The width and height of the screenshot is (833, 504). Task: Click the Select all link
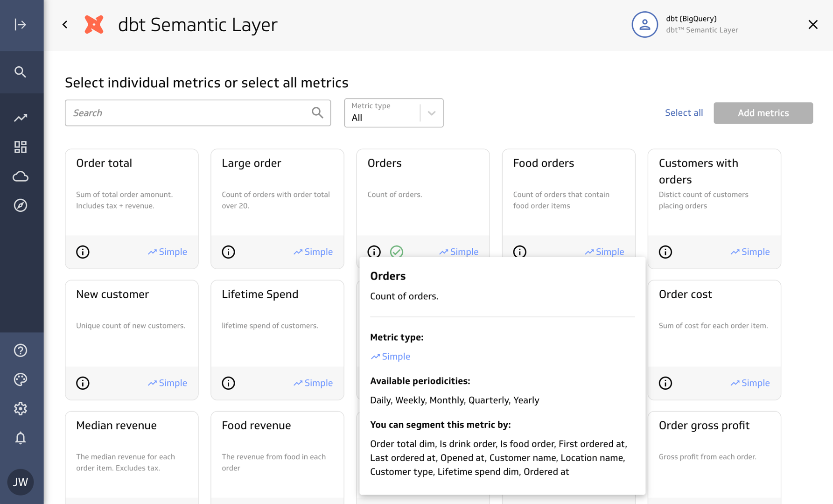click(x=684, y=112)
